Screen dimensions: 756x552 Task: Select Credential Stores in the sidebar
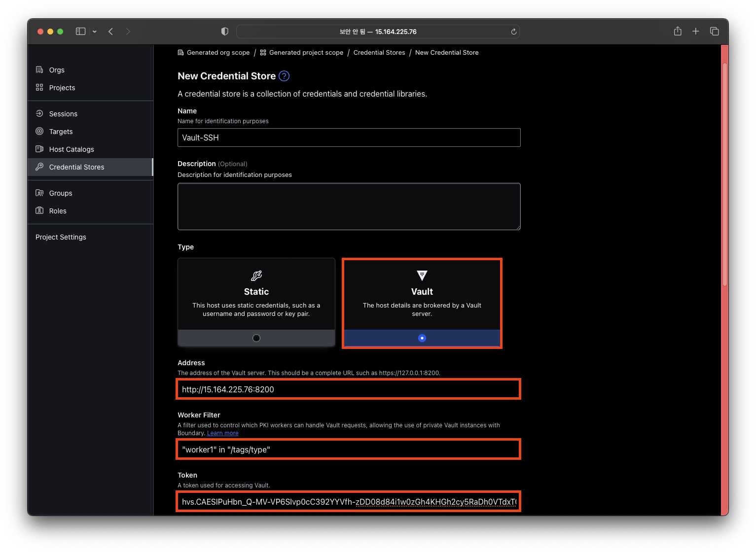(x=90, y=167)
